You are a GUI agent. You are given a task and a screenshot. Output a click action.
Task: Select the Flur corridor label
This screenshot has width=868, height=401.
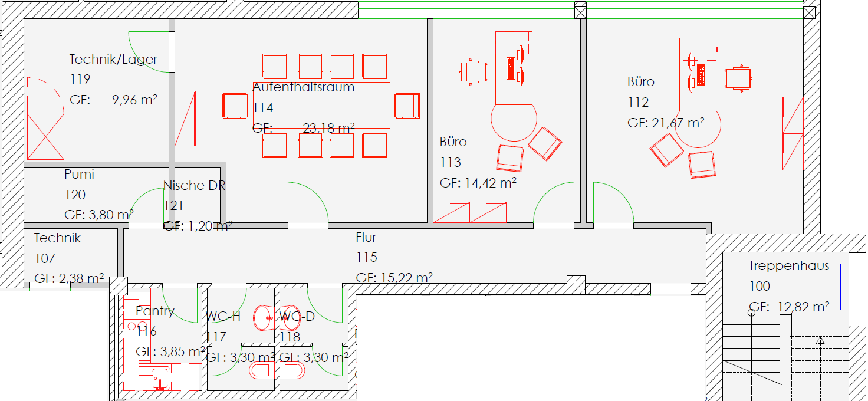point(366,238)
